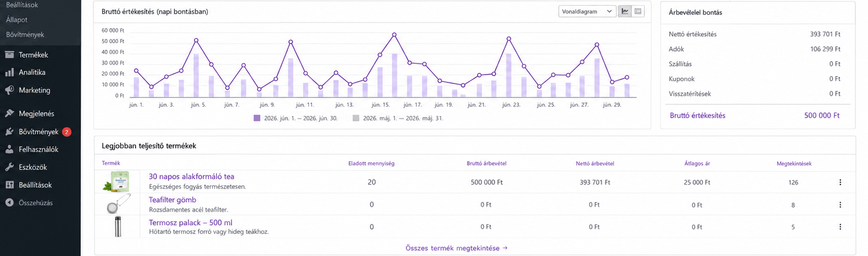The height and width of the screenshot is (256, 868).
Task: Sort by Átlagos ár column header
Action: coord(697,163)
